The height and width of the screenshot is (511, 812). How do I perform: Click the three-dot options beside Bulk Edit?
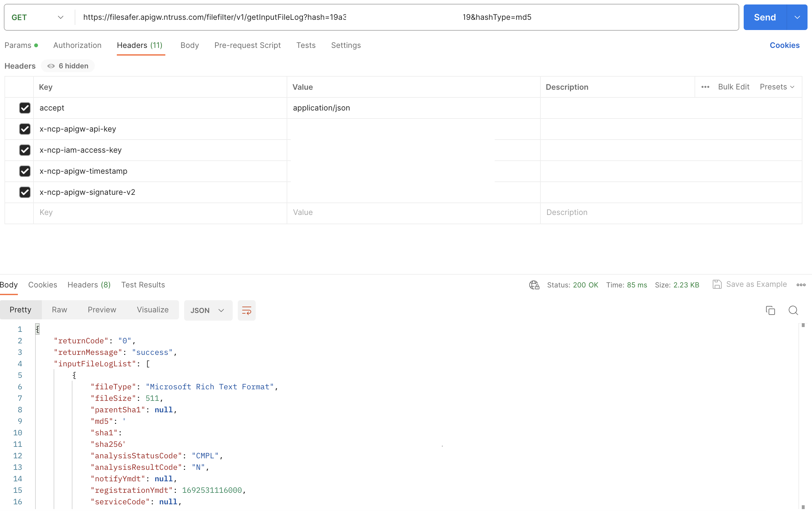pos(705,87)
